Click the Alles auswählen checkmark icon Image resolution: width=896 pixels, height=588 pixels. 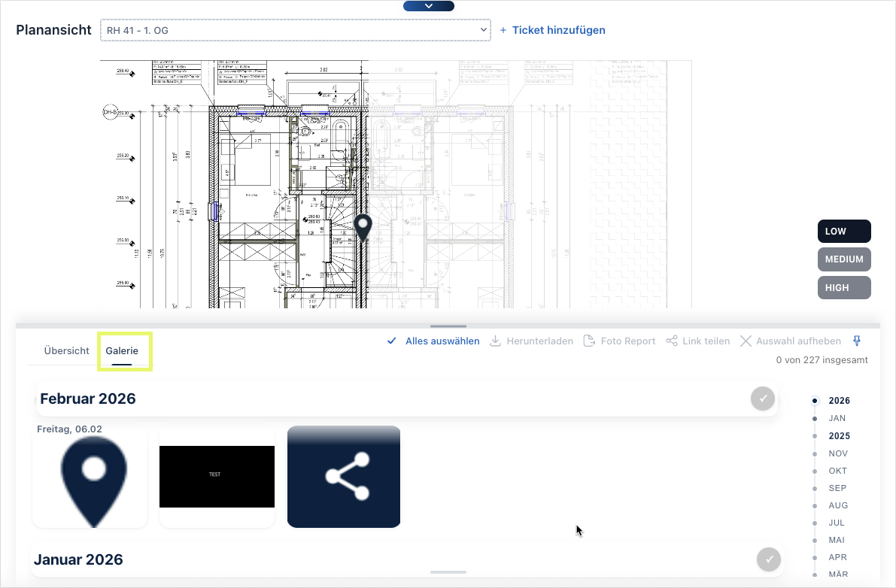click(x=391, y=341)
